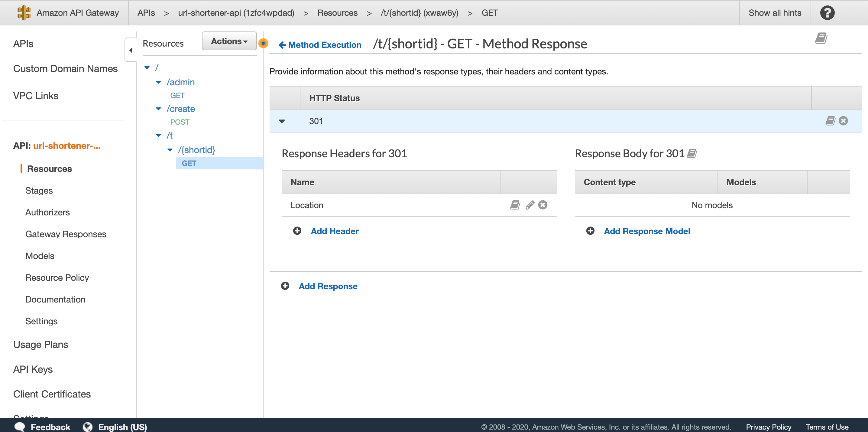Open the Actions dropdown
The width and height of the screenshot is (868, 432).
229,41
